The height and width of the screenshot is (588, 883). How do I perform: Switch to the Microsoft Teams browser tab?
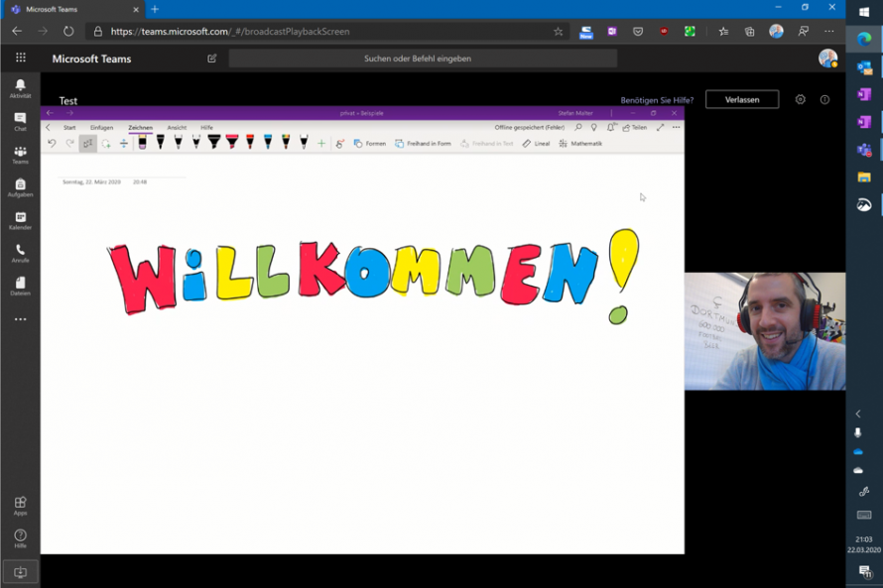point(73,10)
